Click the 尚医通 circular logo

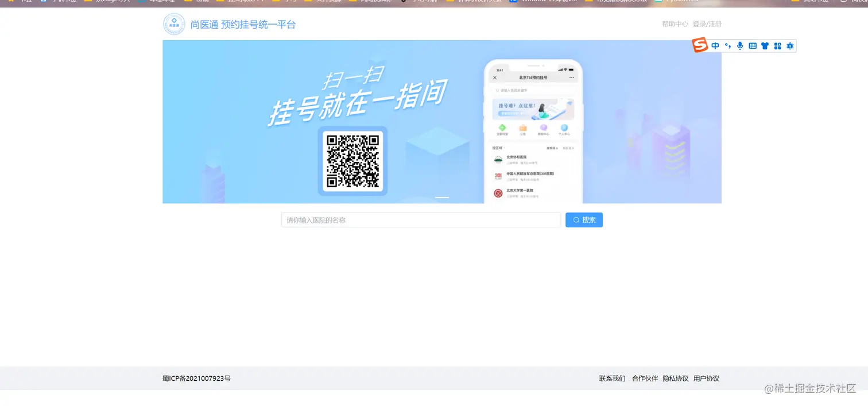pyautogui.click(x=174, y=24)
